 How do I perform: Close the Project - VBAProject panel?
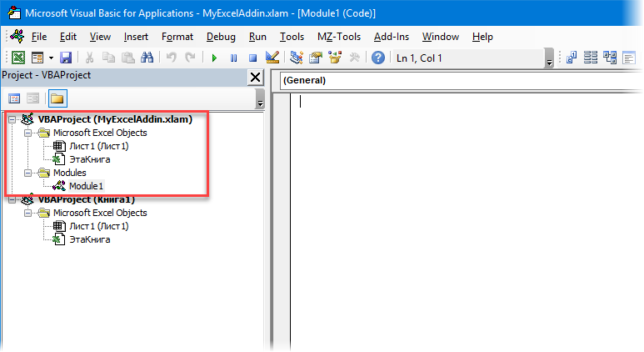[x=255, y=77]
